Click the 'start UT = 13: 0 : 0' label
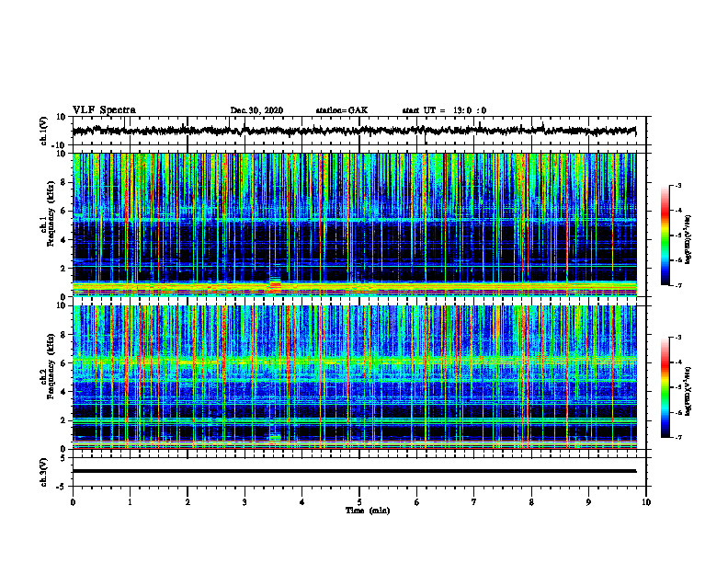Viewport: 728px width, 563px height. pos(444,110)
